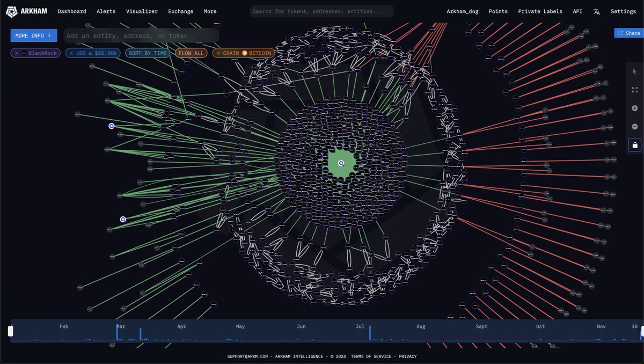Open the TERMS OF SERVICE link
644x364 pixels.
[x=370, y=356]
